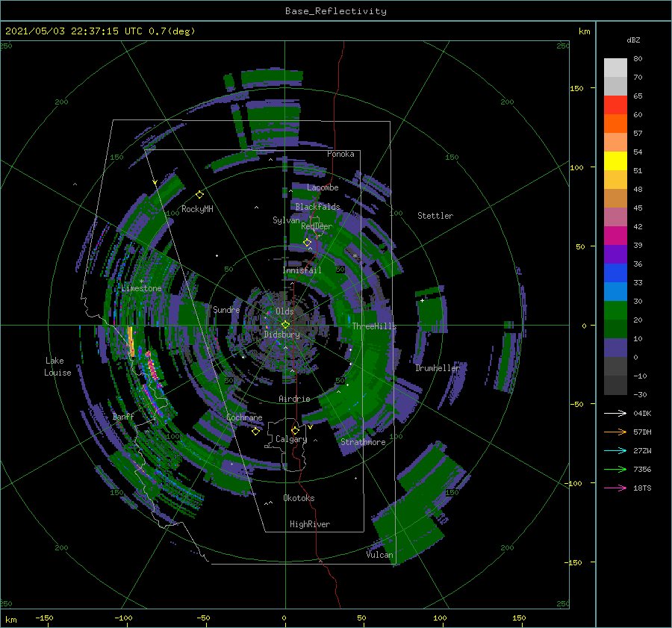Click the 18TS legend label

coord(642,488)
